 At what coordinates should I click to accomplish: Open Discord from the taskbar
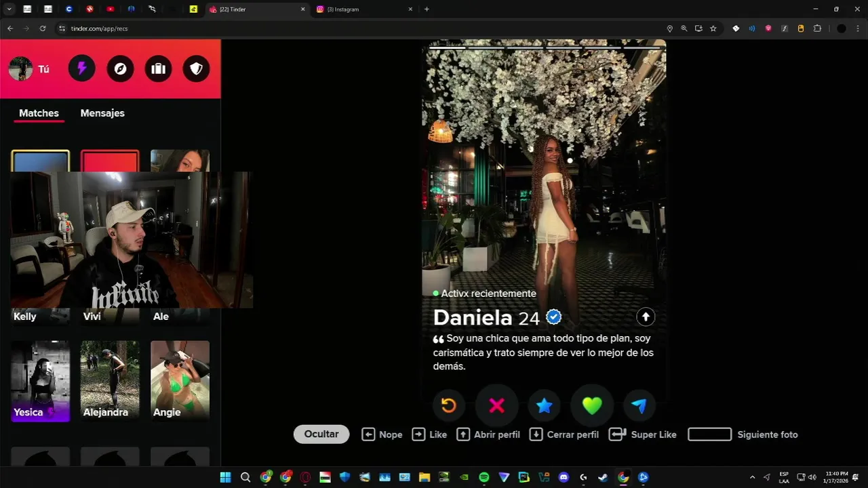pos(564,477)
